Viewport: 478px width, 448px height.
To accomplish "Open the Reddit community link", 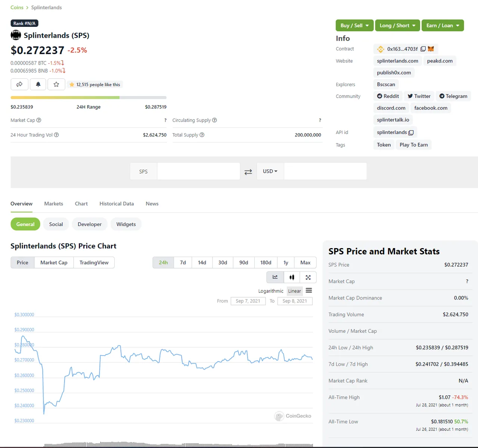I will click(388, 96).
